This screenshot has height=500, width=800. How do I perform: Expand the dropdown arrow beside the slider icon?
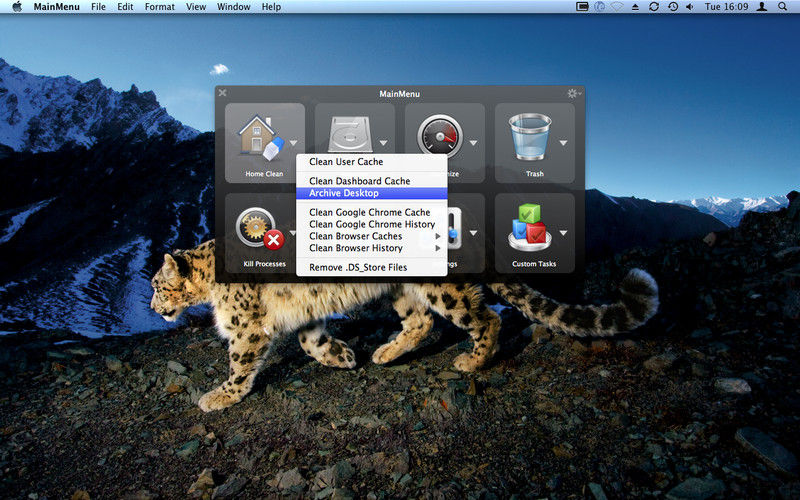click(x=473, y=233)
